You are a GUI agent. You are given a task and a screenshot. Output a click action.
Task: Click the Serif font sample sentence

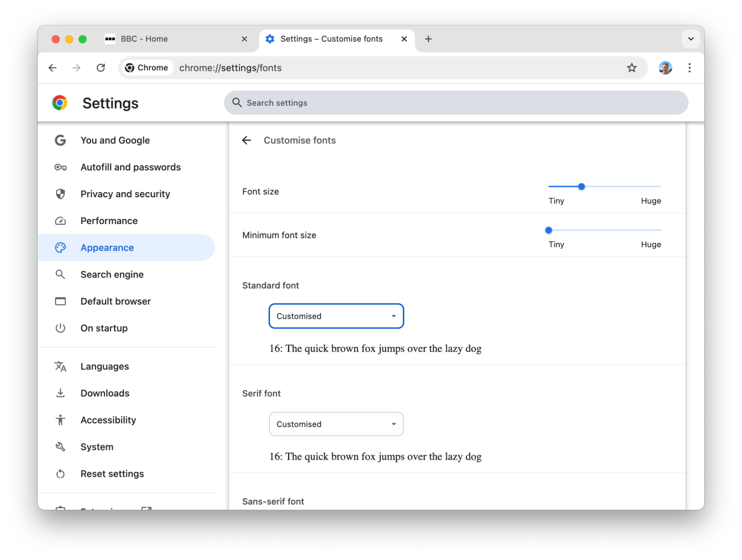[x=375, y=457]
